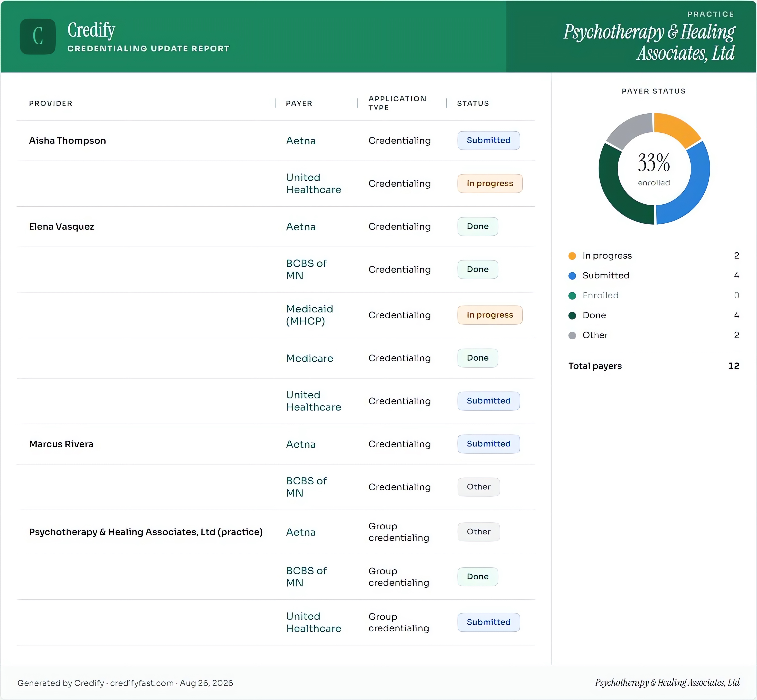
Task: Click the Credify title in header
Action: pyautogui.click(x=91, y=30)
